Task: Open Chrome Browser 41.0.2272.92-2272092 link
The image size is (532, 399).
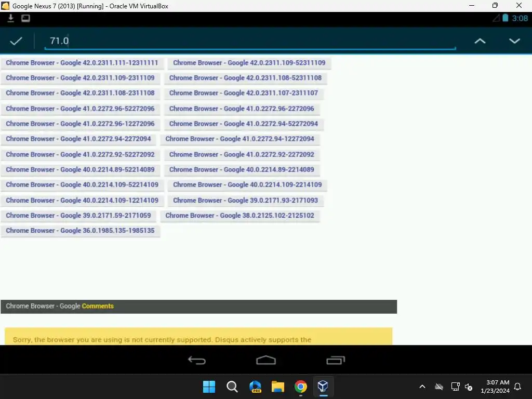Action: point(242,155)
